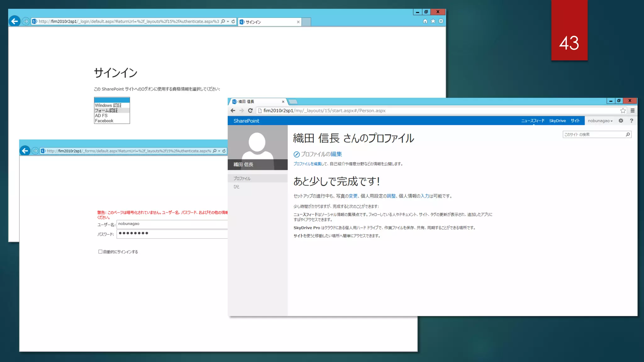644x362 pixels.
Task: Choose Facebook authentication option
Action: tap(104, 121)
